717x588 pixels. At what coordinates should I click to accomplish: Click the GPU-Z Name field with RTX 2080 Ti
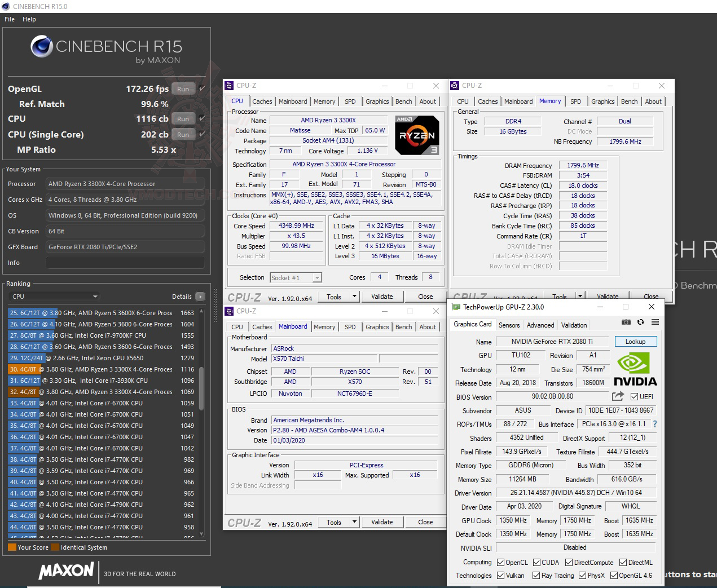[552, 342]
